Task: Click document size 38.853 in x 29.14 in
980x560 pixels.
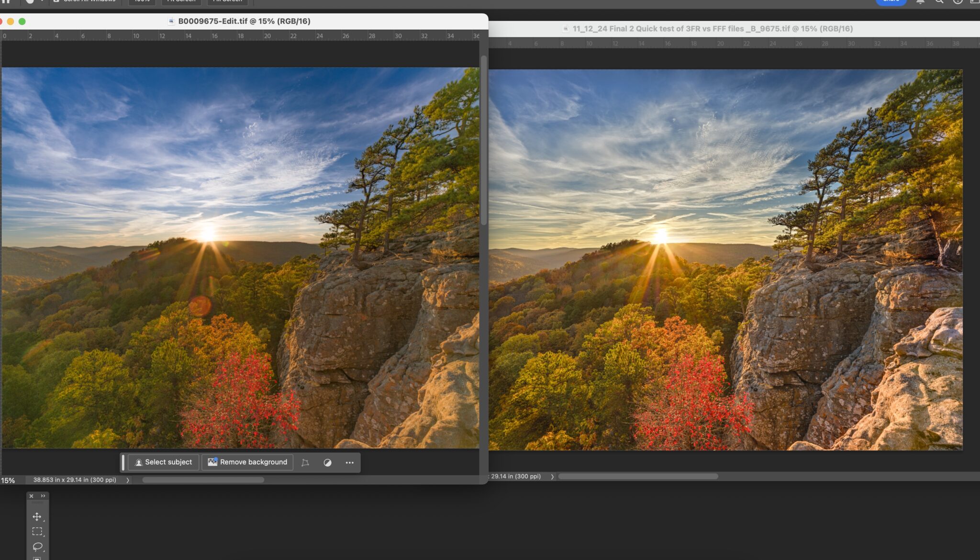Action: [75, 480]
